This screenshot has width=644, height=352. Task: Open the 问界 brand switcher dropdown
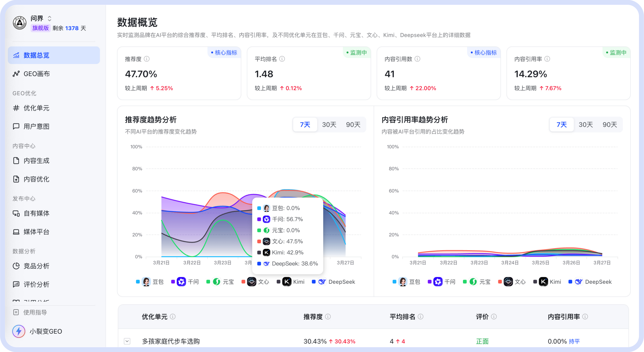point(49,18)
